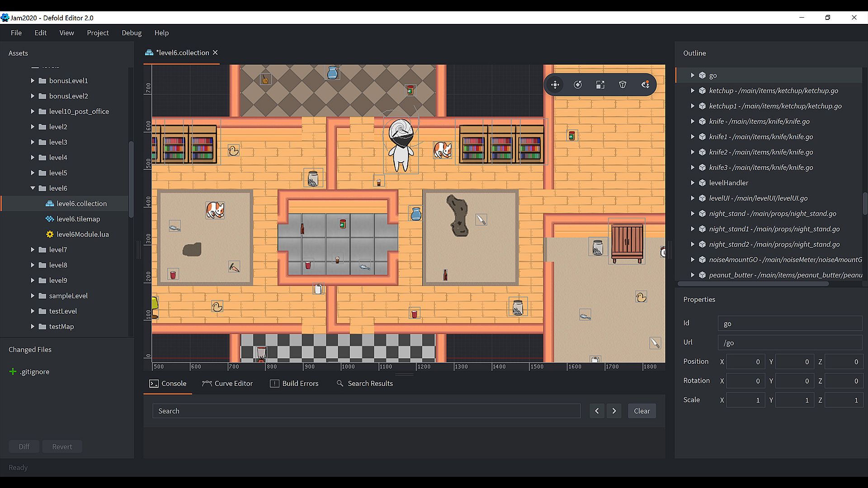Select the Move tool in scene toolbar
This screenshot has width=868, height=488.
555,84
